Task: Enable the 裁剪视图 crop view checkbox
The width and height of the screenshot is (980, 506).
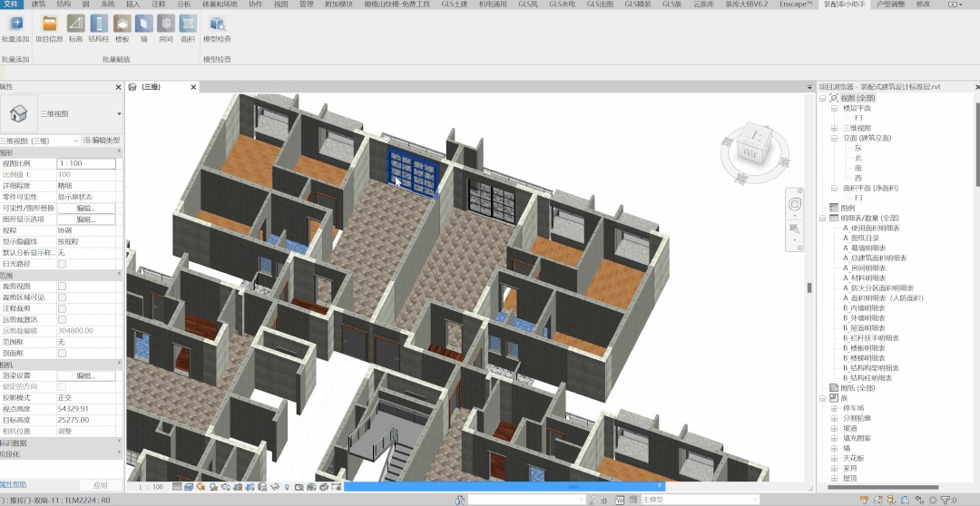Action: [x=62, y=286]
